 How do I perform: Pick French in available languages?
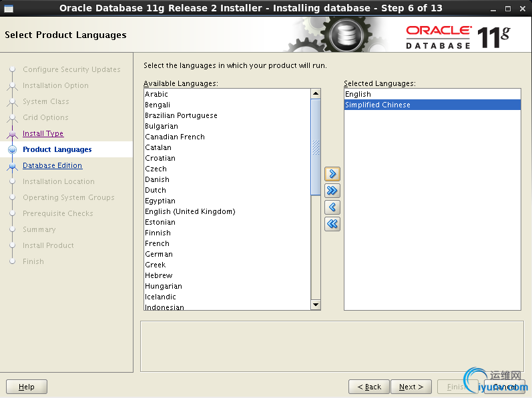[227, 243]
